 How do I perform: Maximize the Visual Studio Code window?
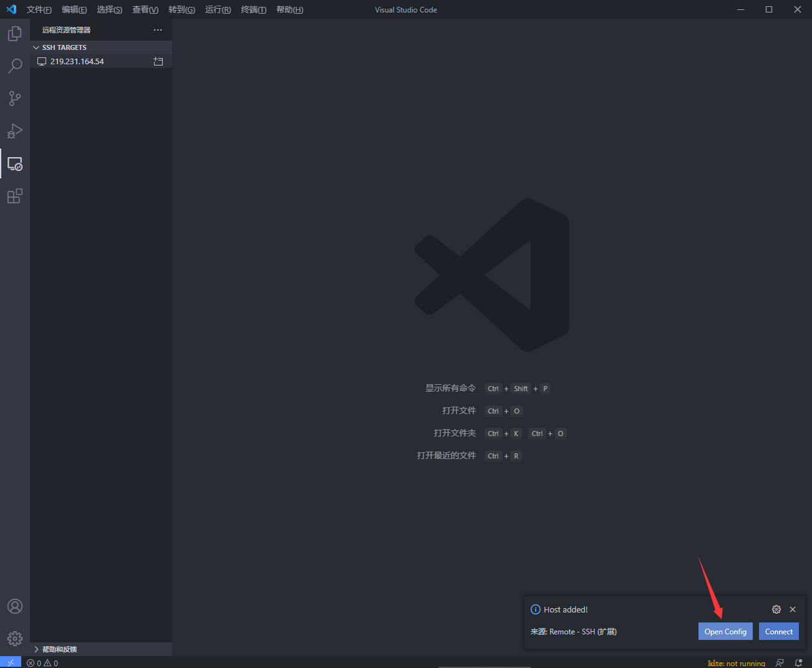point(769,9)
